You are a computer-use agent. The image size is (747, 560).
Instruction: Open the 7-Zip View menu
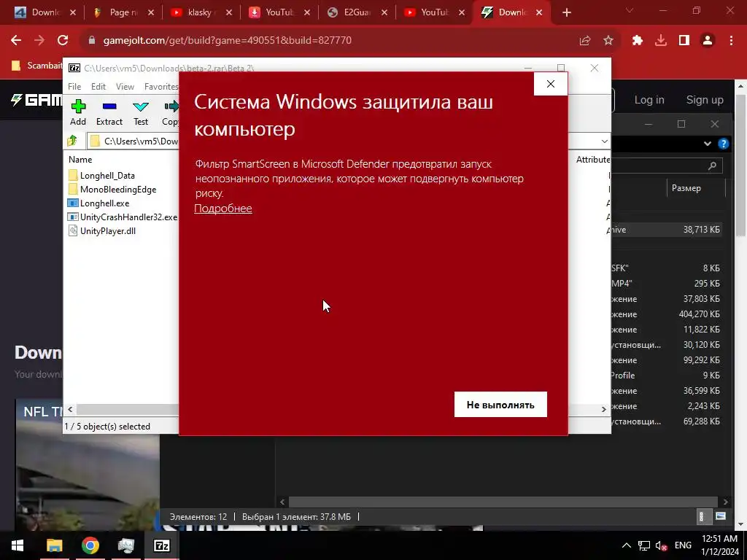pos(125,86)
